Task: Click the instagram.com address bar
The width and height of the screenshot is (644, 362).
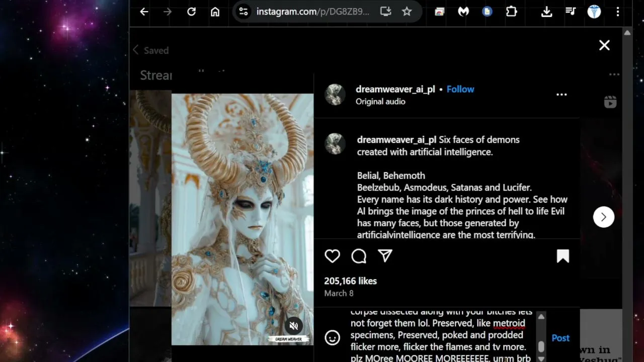Action: click(x=312, y=12)
